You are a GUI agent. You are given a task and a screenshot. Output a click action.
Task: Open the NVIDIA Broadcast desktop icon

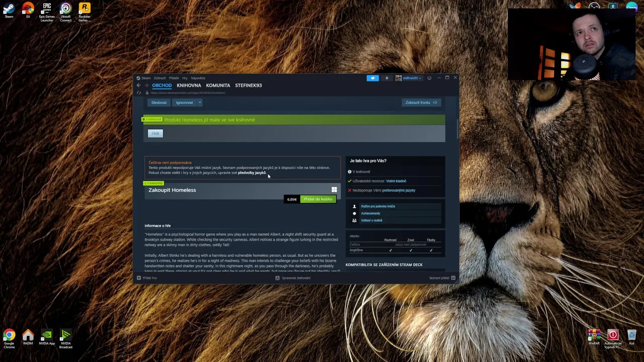coord(65,339)
